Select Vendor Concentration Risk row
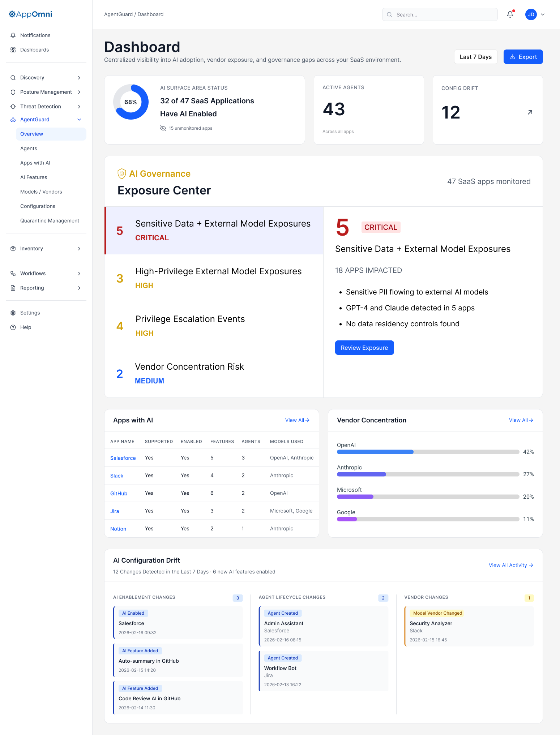 coord(214,374)
